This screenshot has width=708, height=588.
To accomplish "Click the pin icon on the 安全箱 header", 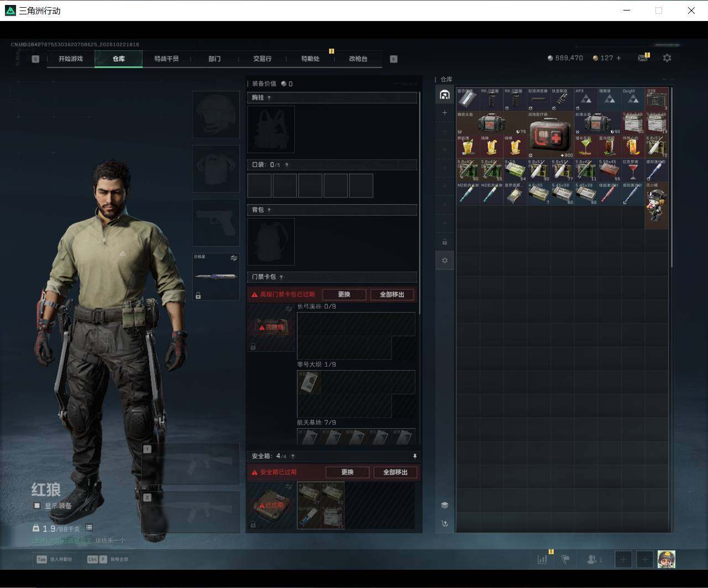I will 414,456.
